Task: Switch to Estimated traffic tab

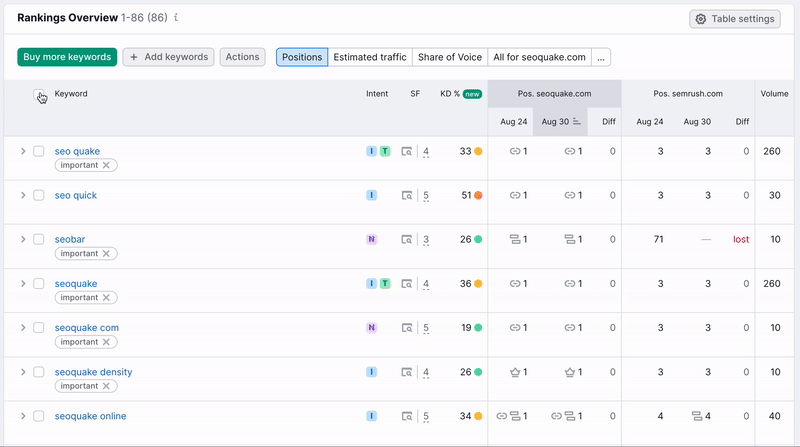Action: point(370,57)
